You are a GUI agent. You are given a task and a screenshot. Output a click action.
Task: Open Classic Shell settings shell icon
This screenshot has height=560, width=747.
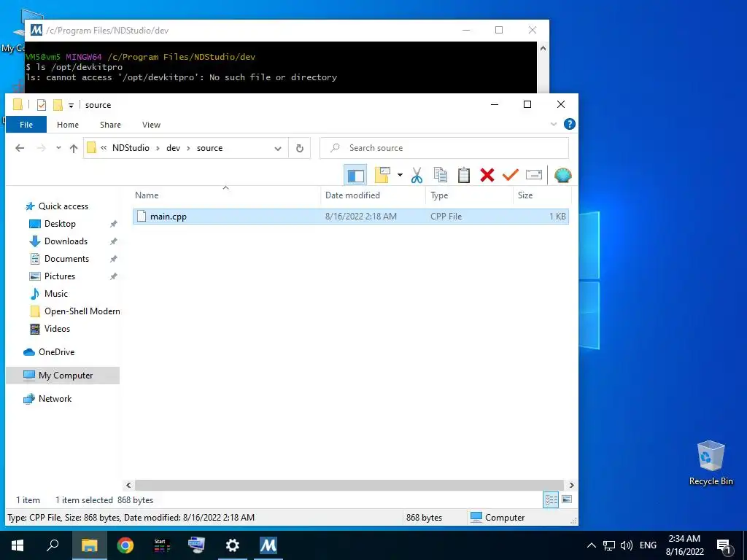562,175
